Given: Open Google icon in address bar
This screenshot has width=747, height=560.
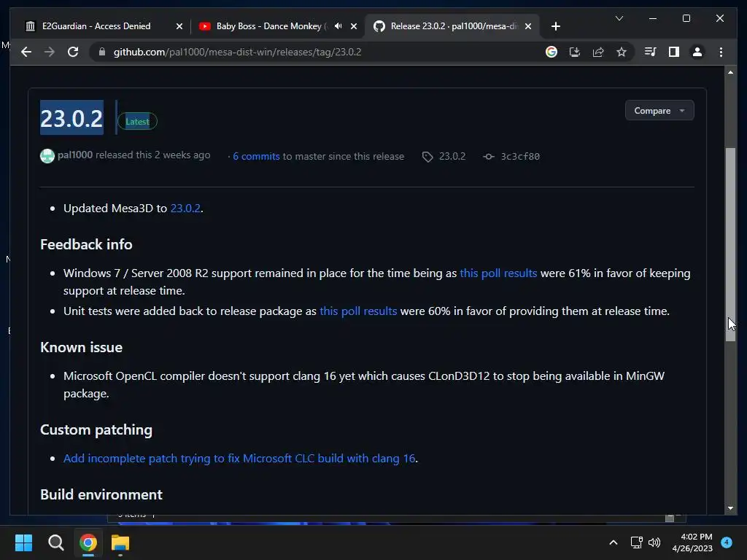Looking at the screenshot, I should [551, 52].
